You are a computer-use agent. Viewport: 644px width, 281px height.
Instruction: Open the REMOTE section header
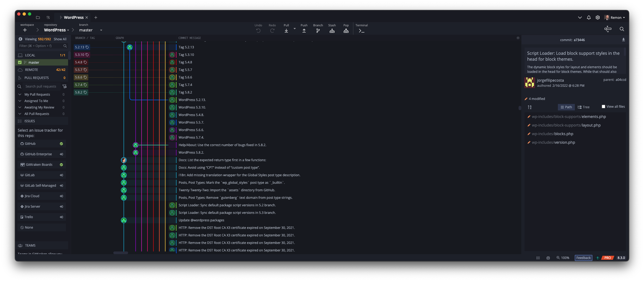(42, 70)
